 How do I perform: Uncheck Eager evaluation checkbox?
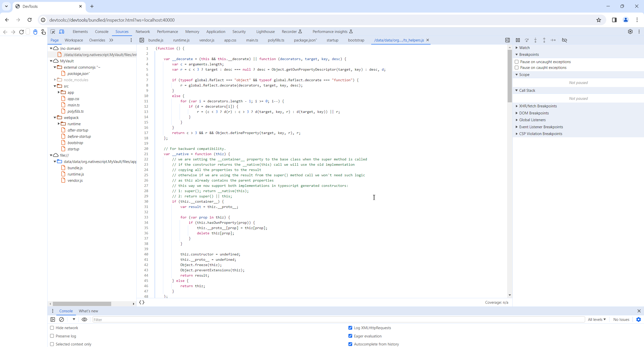tap(350, 336)
